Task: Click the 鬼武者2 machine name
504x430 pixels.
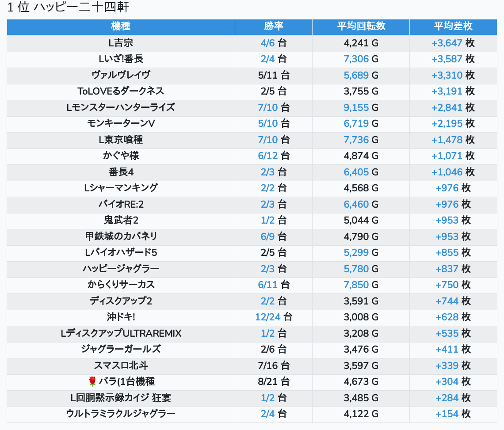Action: (121, 221)
